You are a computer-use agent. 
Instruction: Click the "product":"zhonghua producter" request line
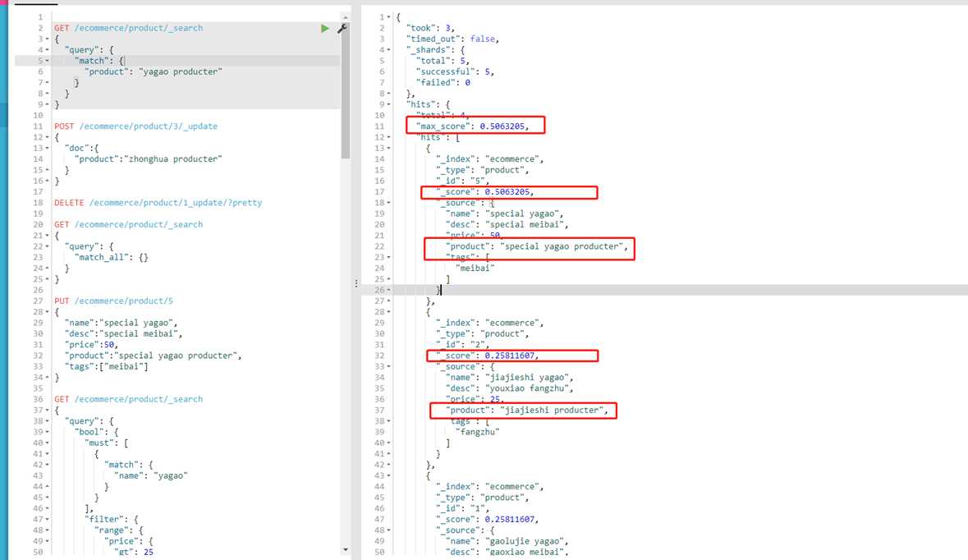click(148, 159)
